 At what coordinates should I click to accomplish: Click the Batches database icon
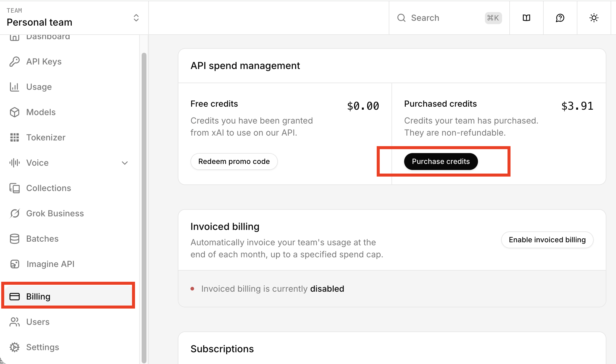pyautogui.click(x=14, y=239)
